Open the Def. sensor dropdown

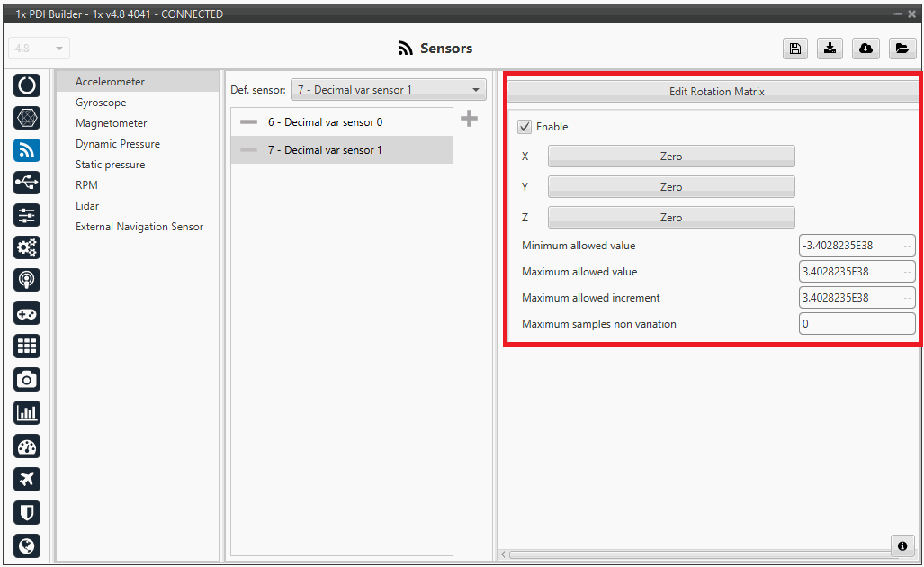coord(388,90)
